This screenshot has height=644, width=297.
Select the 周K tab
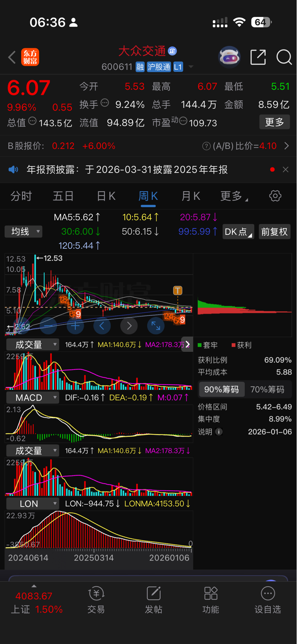coord(148,196)
